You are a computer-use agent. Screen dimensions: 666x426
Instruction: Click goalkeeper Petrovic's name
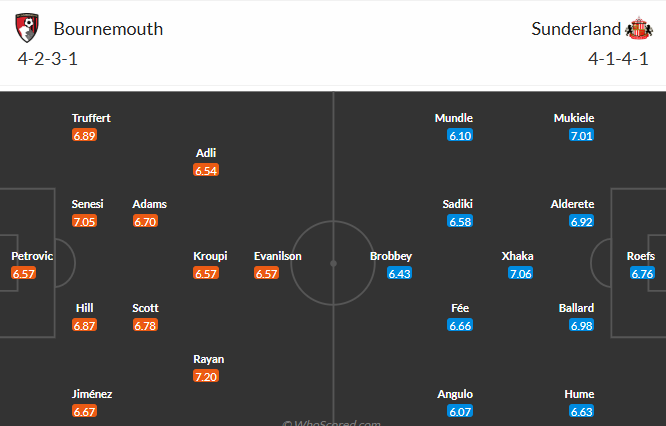[32, 256]
